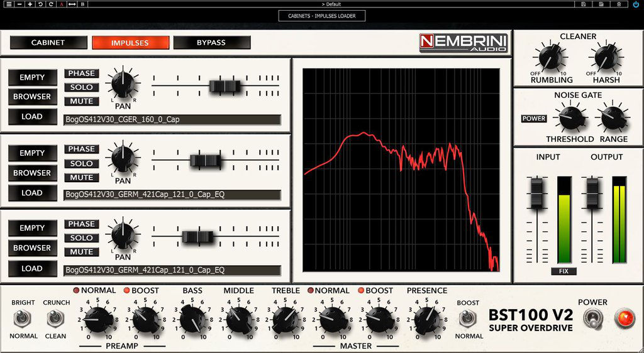The image size is (644, 353).
Task: Click the PAN knob of the BogOS412V30_CGER impulse
Action: pos(123,84)
